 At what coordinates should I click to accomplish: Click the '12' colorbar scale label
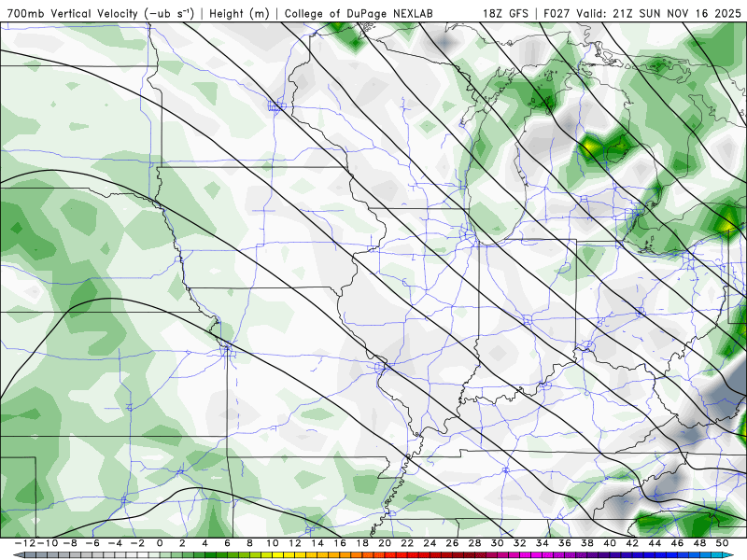click(295, 543)
